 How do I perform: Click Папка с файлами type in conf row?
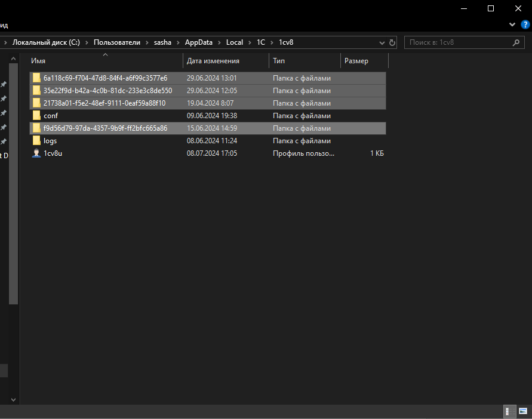click(302, 116)
